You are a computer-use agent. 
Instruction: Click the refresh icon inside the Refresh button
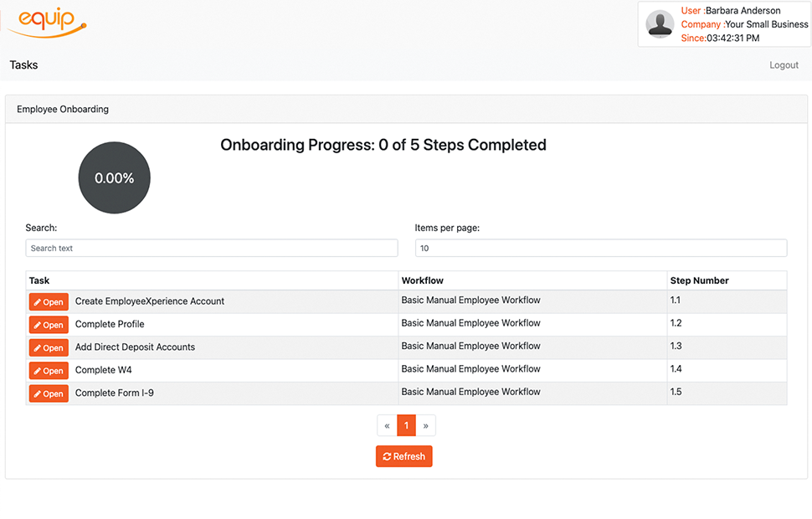[388, 456]
